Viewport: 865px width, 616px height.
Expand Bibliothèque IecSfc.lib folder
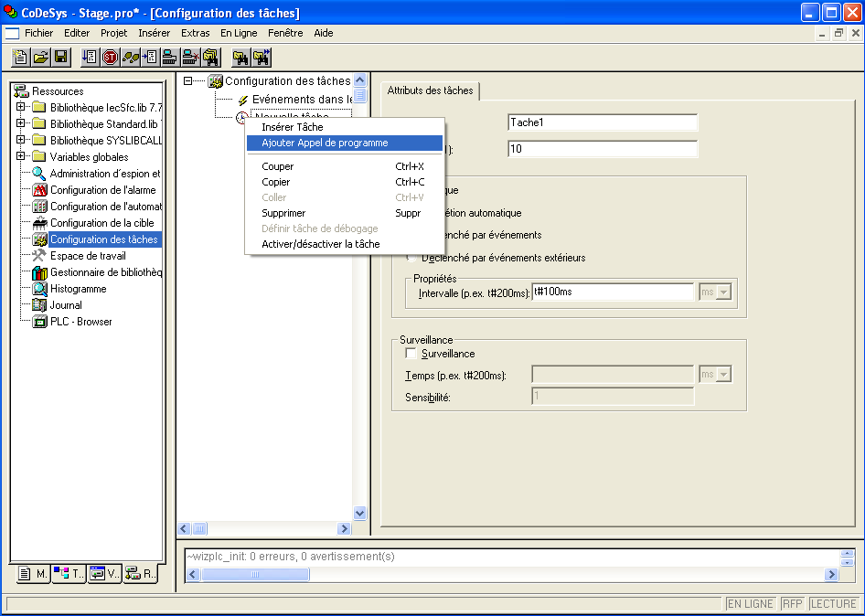pyautogui.click(x=20, y=107)
